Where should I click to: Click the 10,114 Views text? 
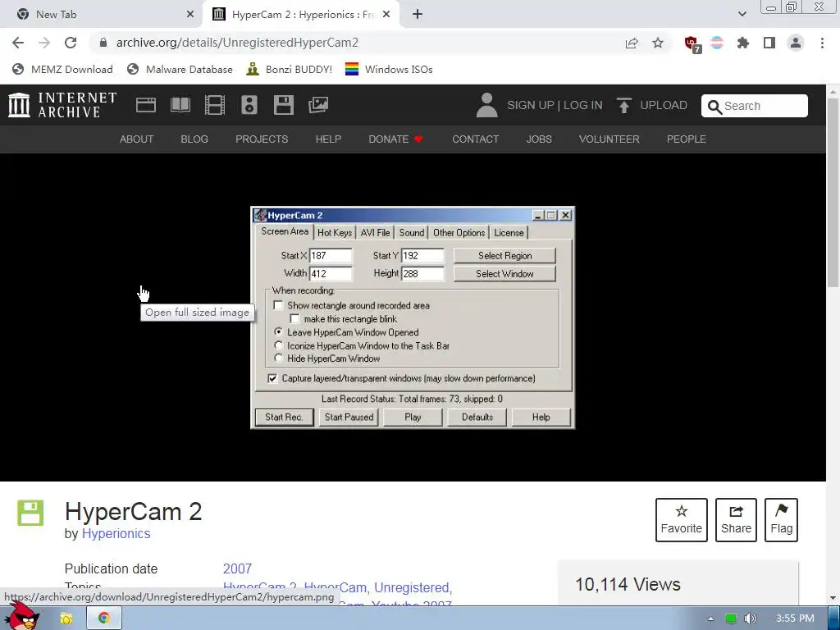point(628,584)
